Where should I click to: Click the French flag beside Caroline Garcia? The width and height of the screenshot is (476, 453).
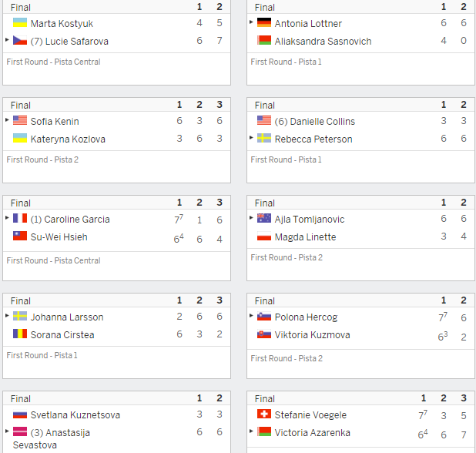pos(20,218)
